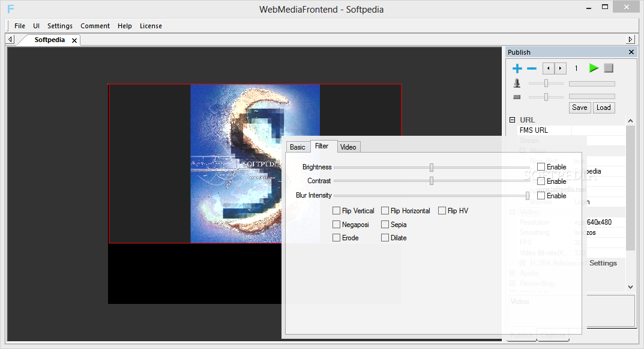
Task: Open the Comment menu
Action: coord(95,26)
